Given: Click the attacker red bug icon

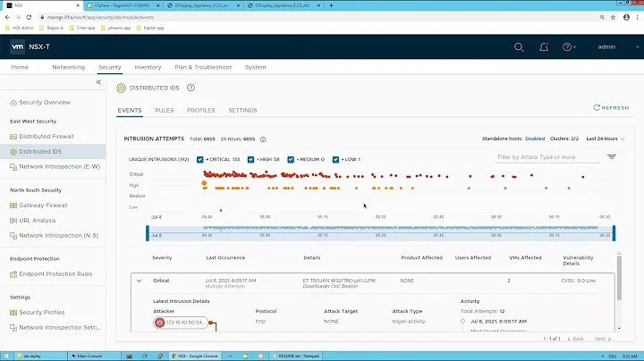Looking at the screenshot, I should point(160,323).
